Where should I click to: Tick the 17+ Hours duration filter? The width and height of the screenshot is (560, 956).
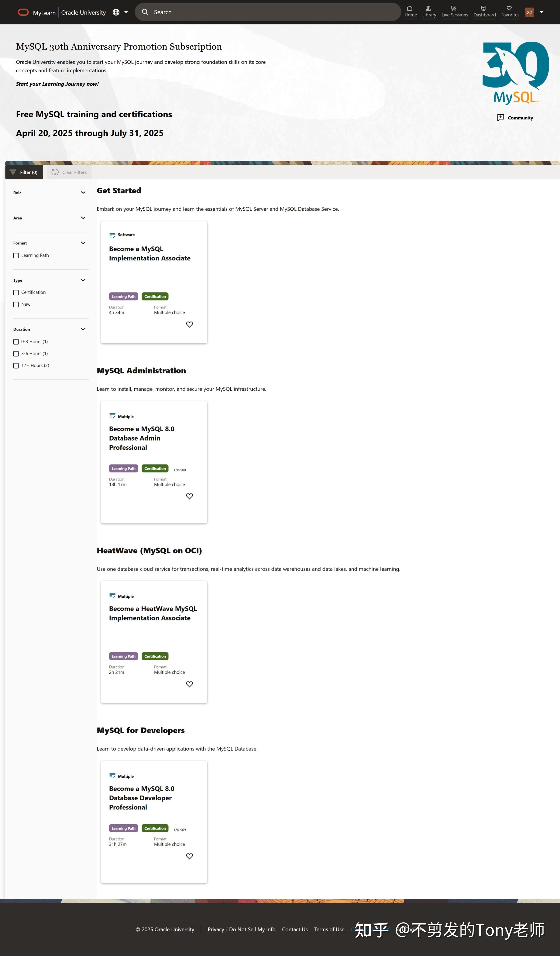16,366
